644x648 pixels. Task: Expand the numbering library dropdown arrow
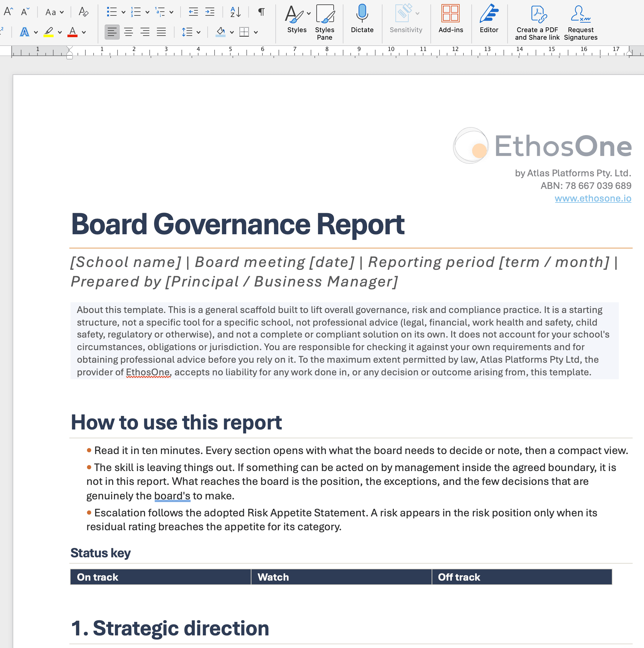(x=147, y=12)
